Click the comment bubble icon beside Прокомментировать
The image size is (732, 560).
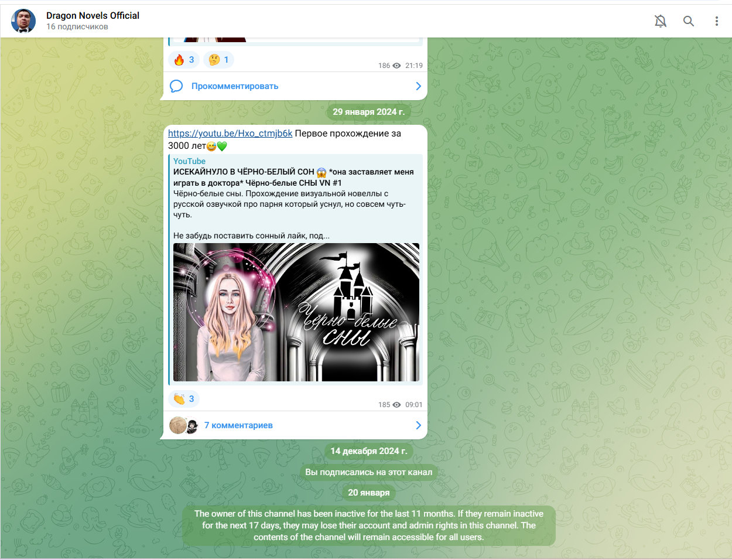(176, 86)
